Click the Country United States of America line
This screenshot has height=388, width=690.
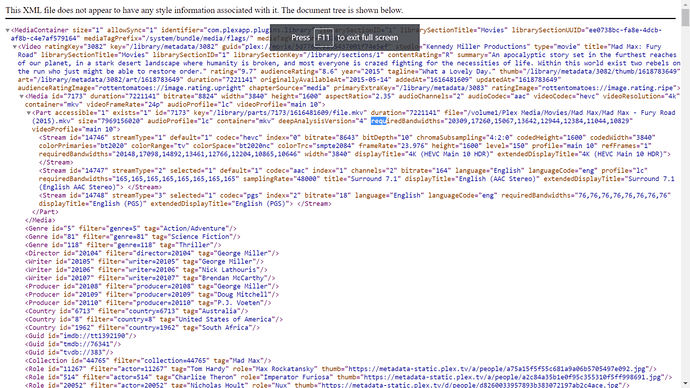click(x=154, y=319)
